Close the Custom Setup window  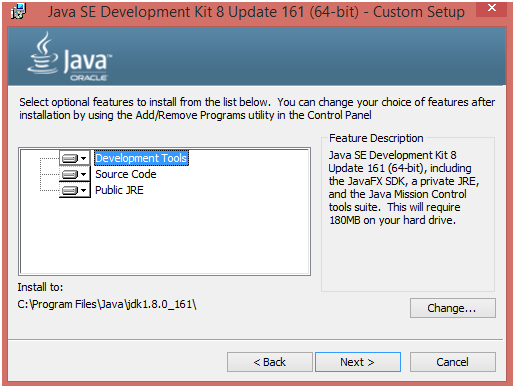(x=492, y=9)
